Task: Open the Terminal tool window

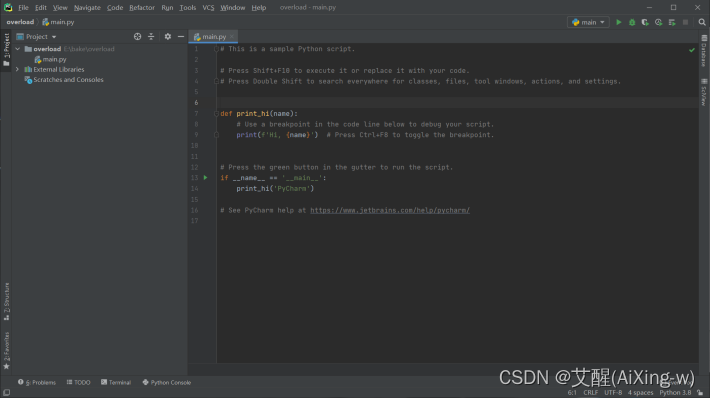Action: coord(116,383)
